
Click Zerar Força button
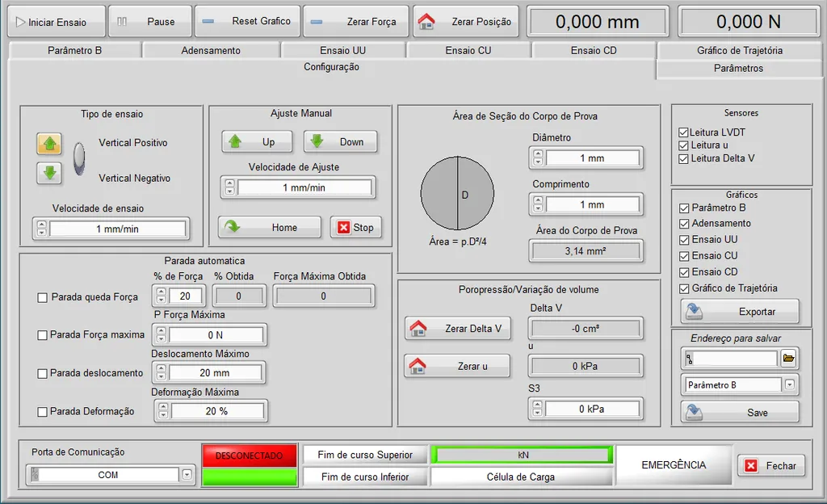coord(356,22)
